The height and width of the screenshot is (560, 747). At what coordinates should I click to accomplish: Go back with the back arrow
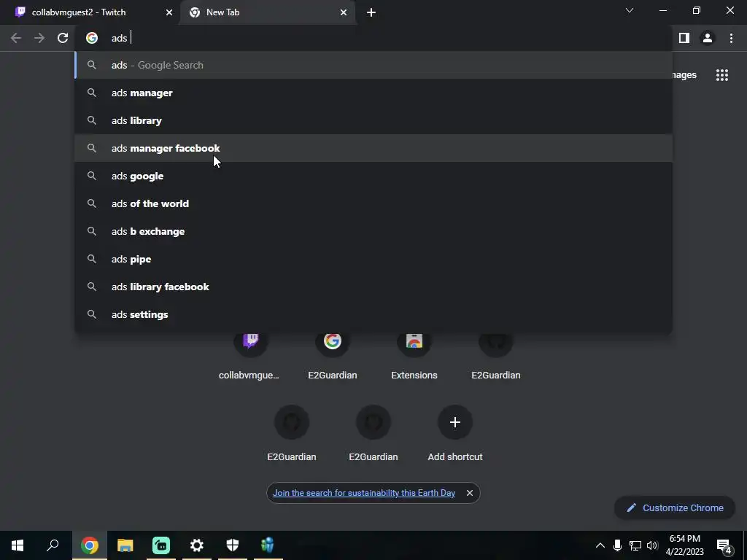click(x=16, y=38)
